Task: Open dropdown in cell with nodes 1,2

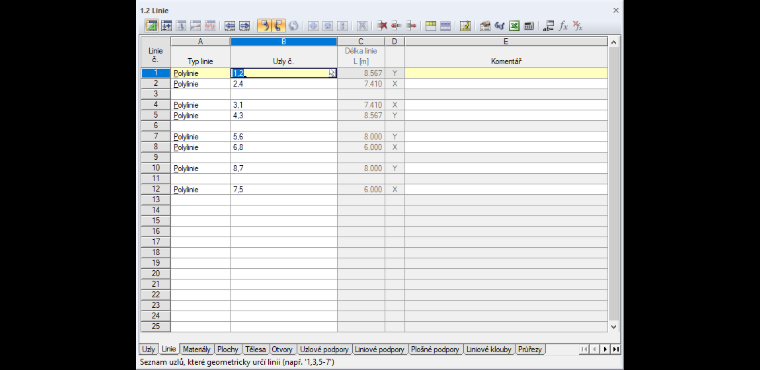Action: click(332, 73)
